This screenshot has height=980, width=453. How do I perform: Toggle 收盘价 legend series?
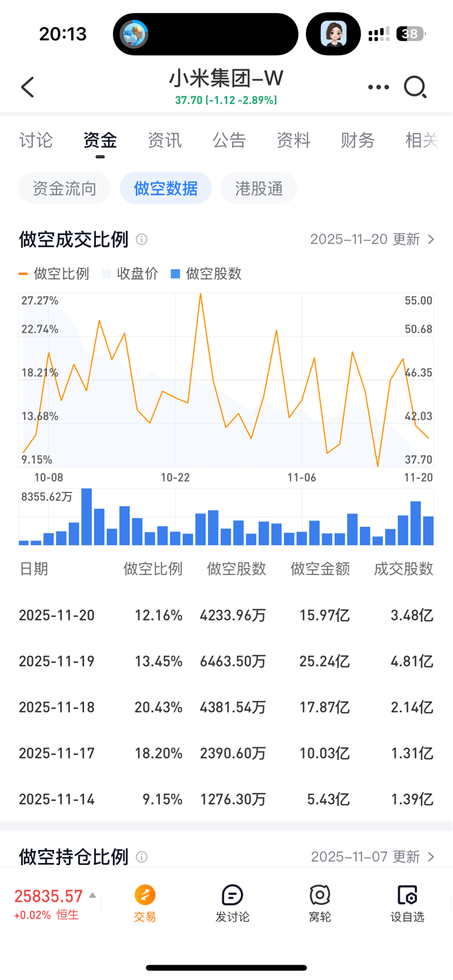[130, 274]
